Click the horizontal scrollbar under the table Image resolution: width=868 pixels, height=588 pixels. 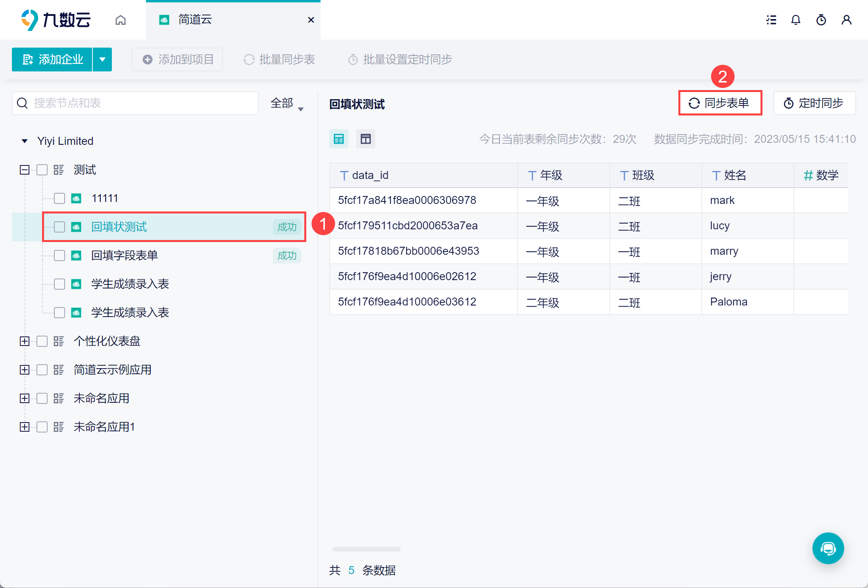(x=366, y=549)
